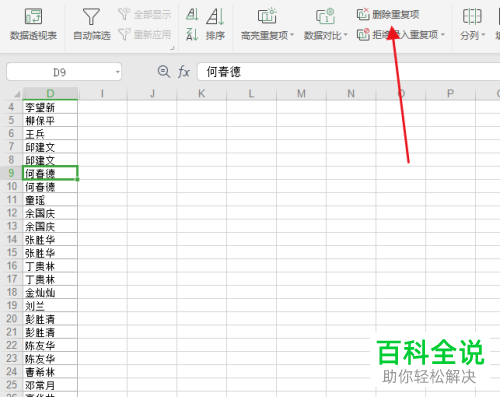500x397 pixels.
Task: Click the Name Box showing D9
Action: click(x=64, y=72)
